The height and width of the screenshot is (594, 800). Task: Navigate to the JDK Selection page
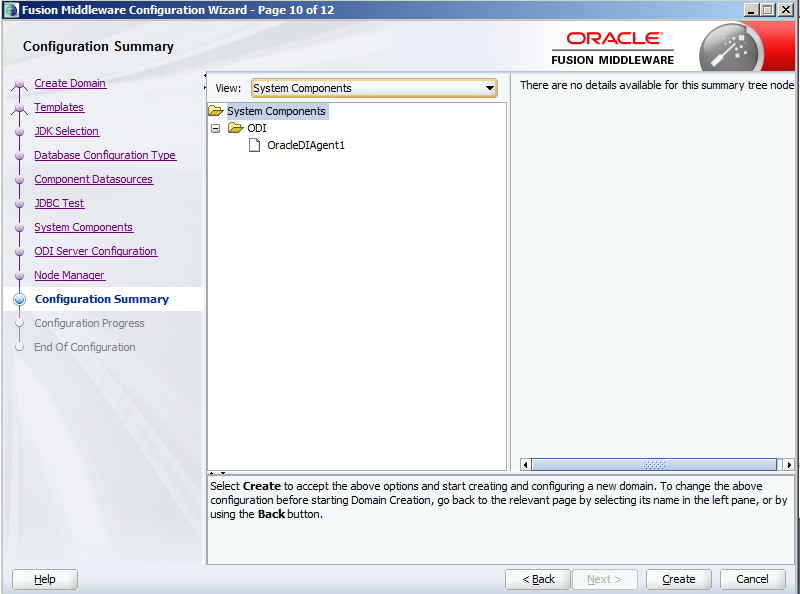point(66,131)
